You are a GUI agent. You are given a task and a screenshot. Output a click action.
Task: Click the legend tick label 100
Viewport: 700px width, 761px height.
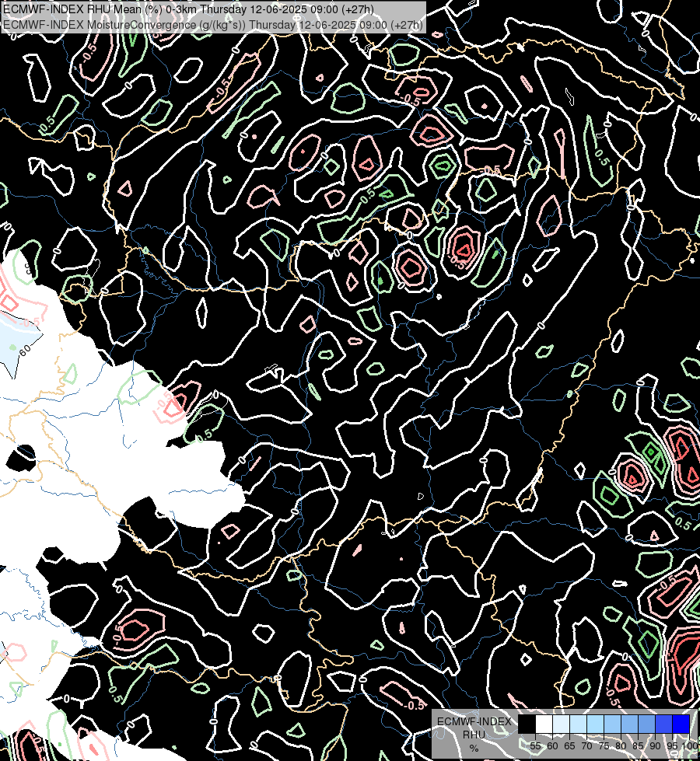[690, 746]
